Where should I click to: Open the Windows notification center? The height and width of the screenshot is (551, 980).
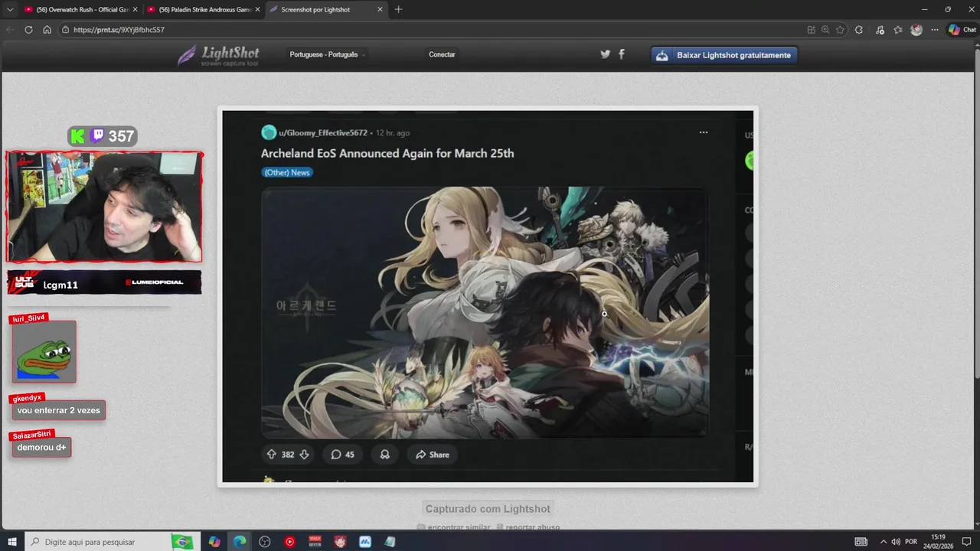(x=967, y=542)
